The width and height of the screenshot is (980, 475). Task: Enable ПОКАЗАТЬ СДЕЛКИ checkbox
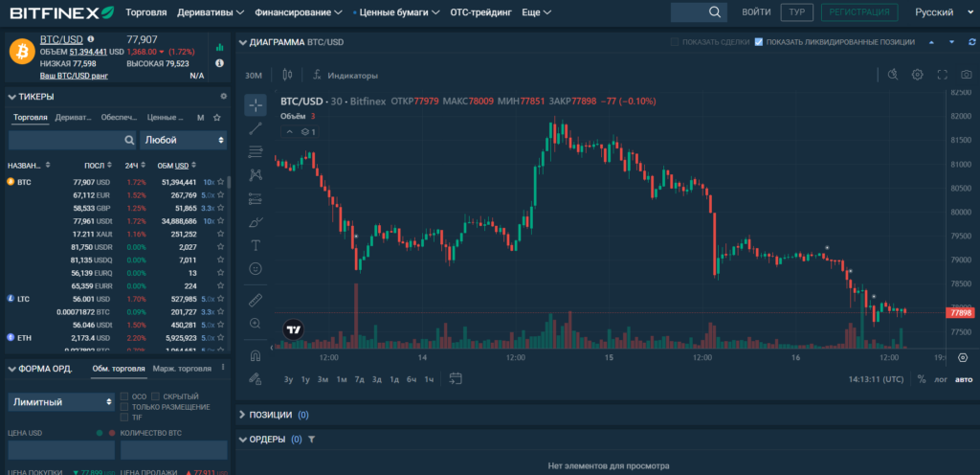tap(675, 42)
